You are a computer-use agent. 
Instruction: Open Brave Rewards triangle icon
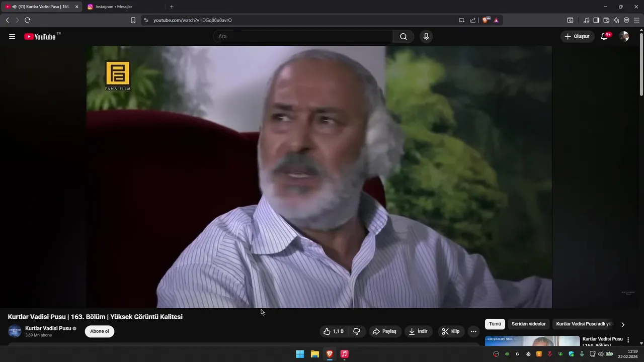[x=496, y=20]
